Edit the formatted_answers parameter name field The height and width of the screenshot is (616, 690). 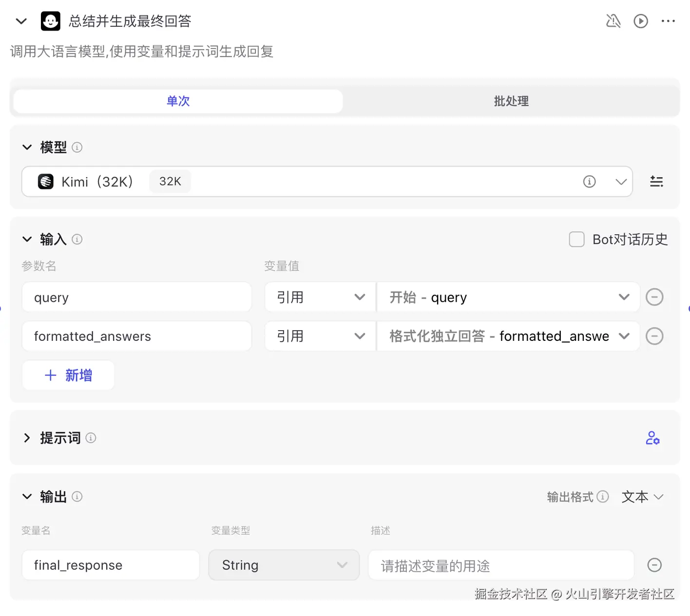click(137, 336)
